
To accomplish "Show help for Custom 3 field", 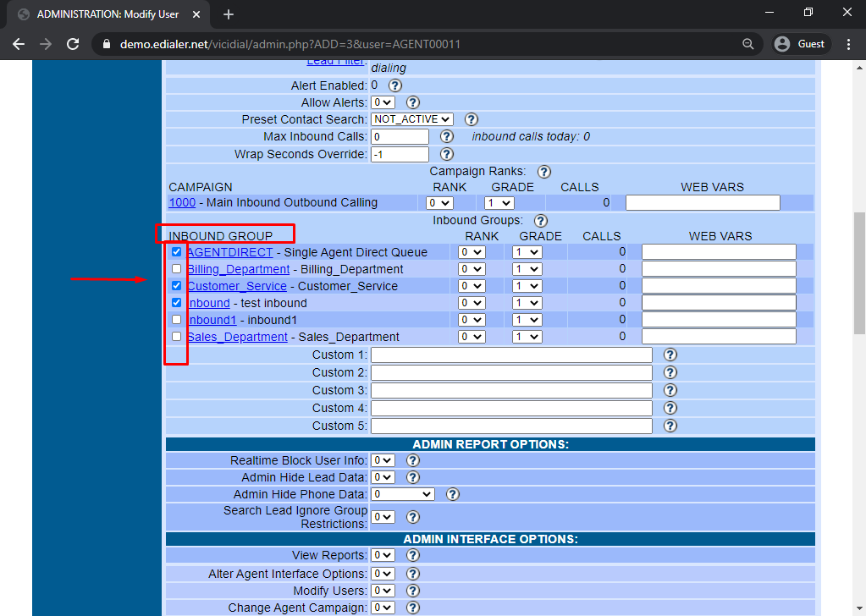I will click(670, 390).
